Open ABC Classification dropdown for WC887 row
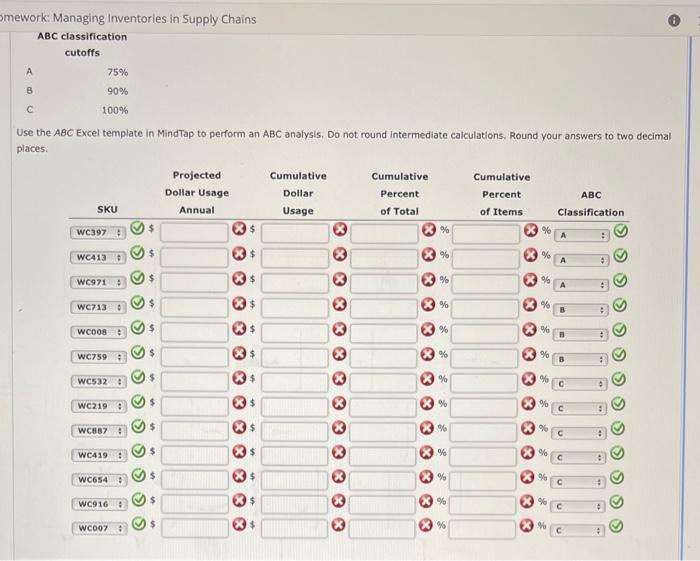 pos(579,433)
